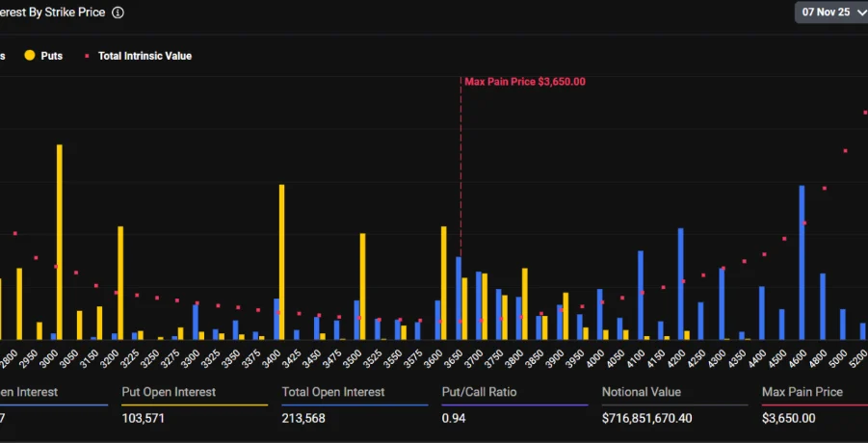
Task: Click the chevron arrow on the date selector
Action: point(856,12)
